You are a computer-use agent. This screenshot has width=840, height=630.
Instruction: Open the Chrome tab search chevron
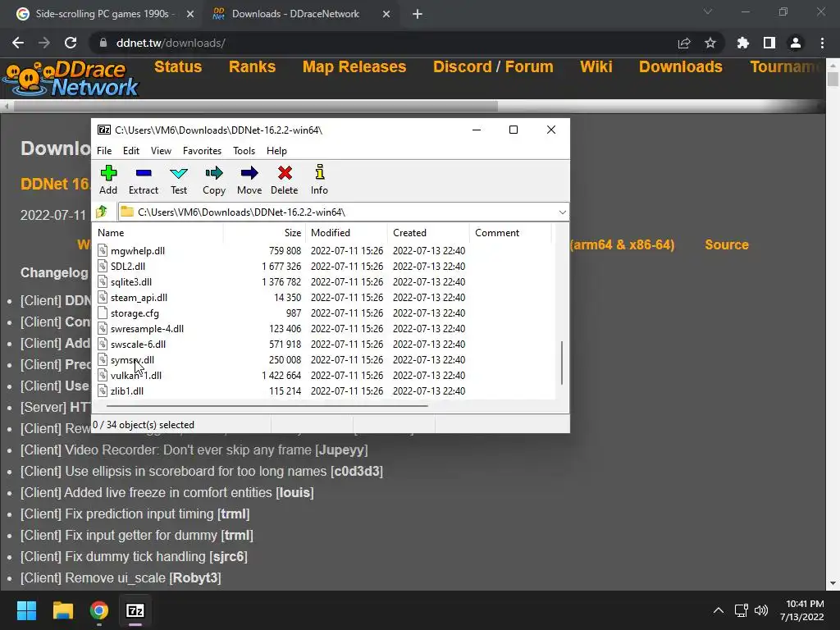(x=708, y=11)
